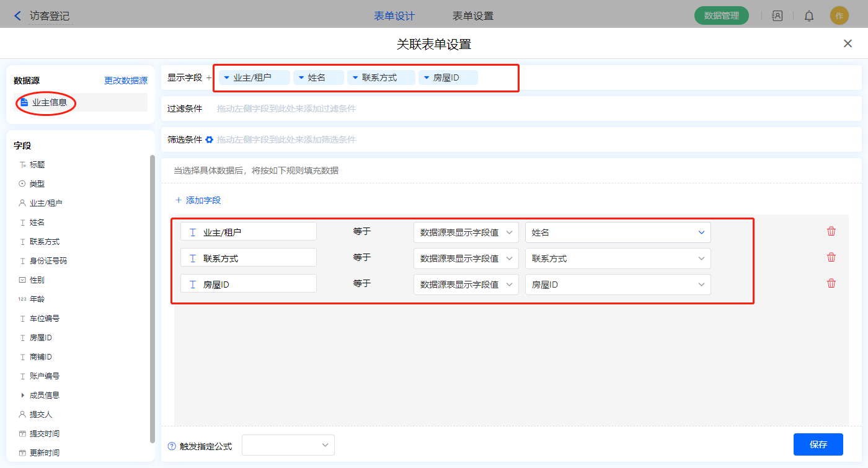Click the back arrow beside 访客登记
The height and width of the screenshot is (468, 868).
click(17, 16)
